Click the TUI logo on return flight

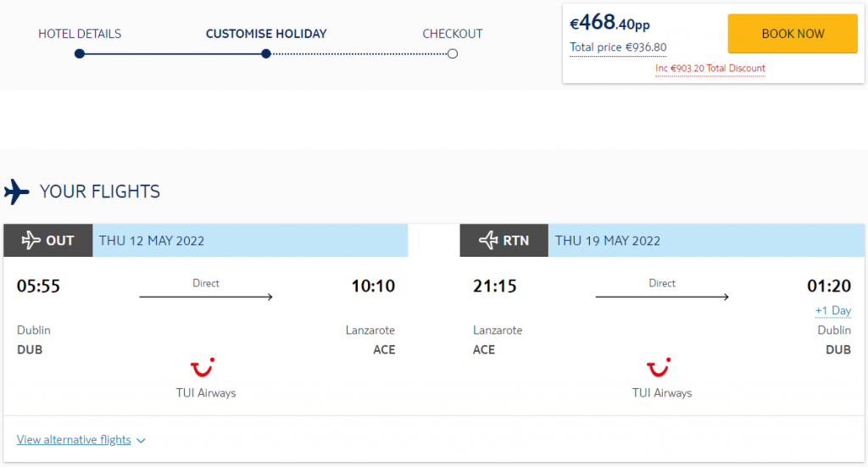coord(659,367)
